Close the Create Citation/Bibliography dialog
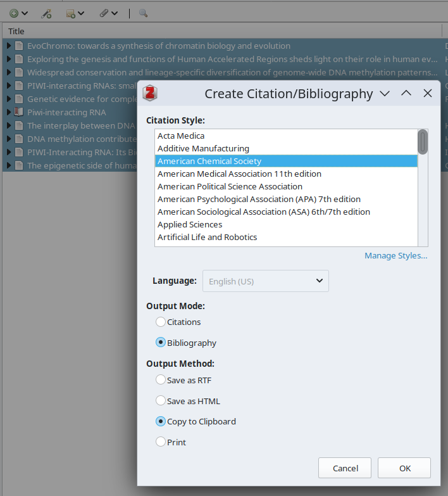This screenshot has height=496, width=448. 428,93
